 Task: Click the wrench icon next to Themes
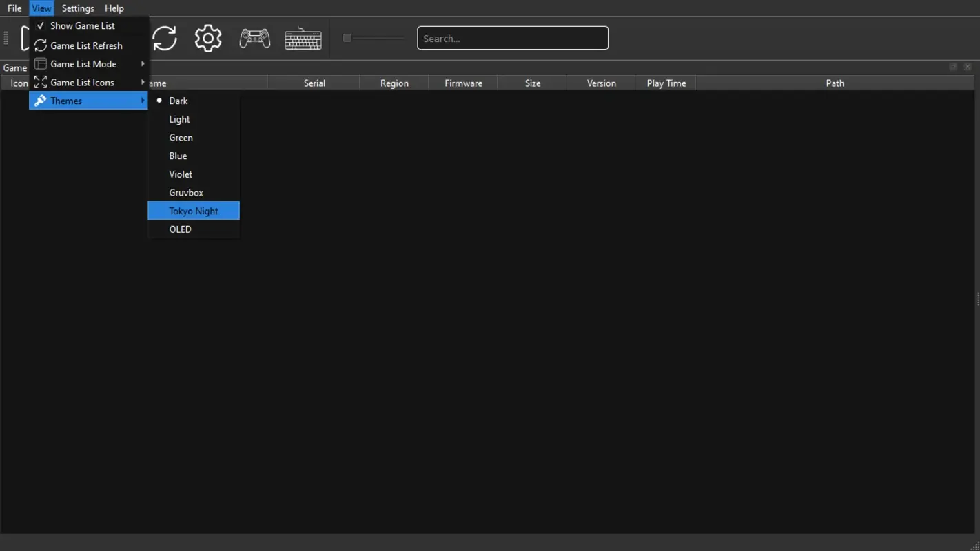41,100
